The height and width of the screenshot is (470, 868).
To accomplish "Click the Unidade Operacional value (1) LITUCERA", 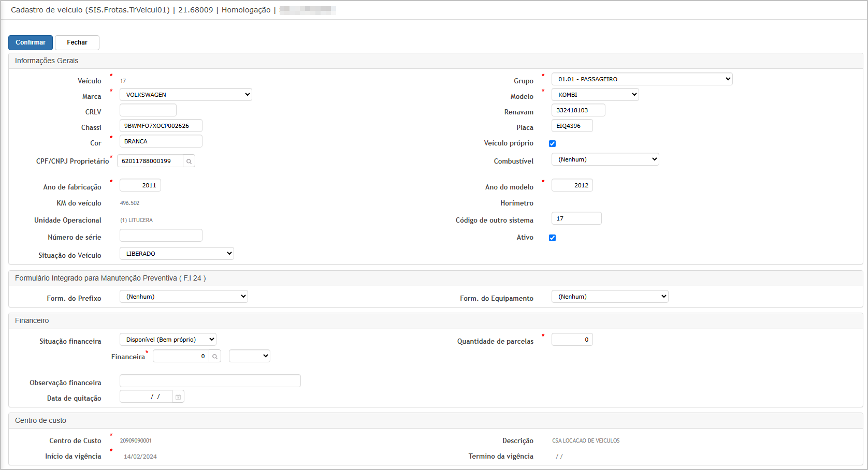I will pyautogui.click(x=136, y=221).
